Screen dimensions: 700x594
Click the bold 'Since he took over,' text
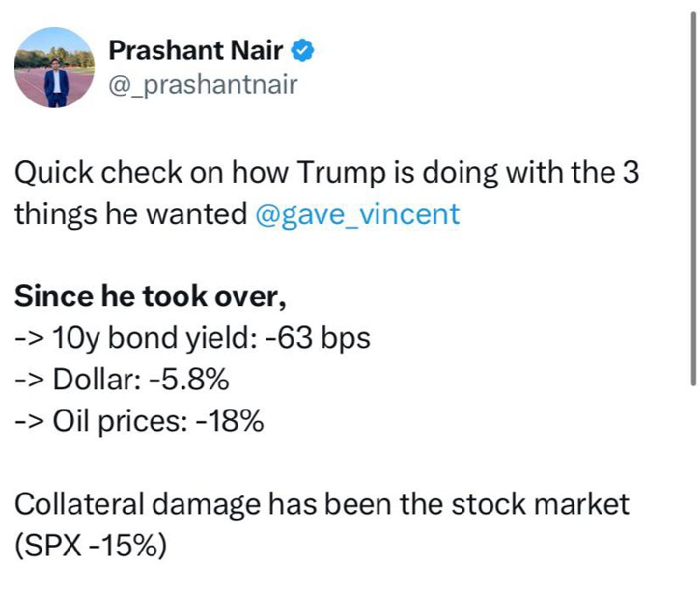point(150,297)
